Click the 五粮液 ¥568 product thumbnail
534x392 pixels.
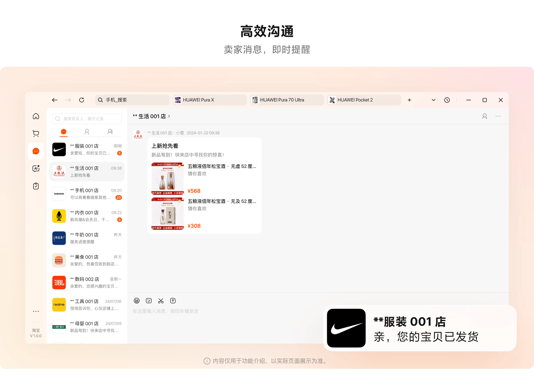(x=168, y=179)
